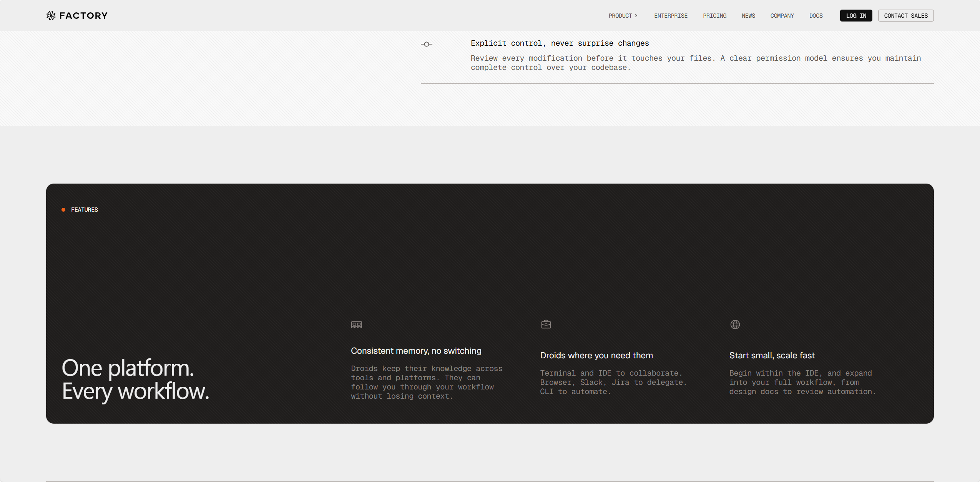
Task: Click the globe icon above Start small
Action: (735, 325)
